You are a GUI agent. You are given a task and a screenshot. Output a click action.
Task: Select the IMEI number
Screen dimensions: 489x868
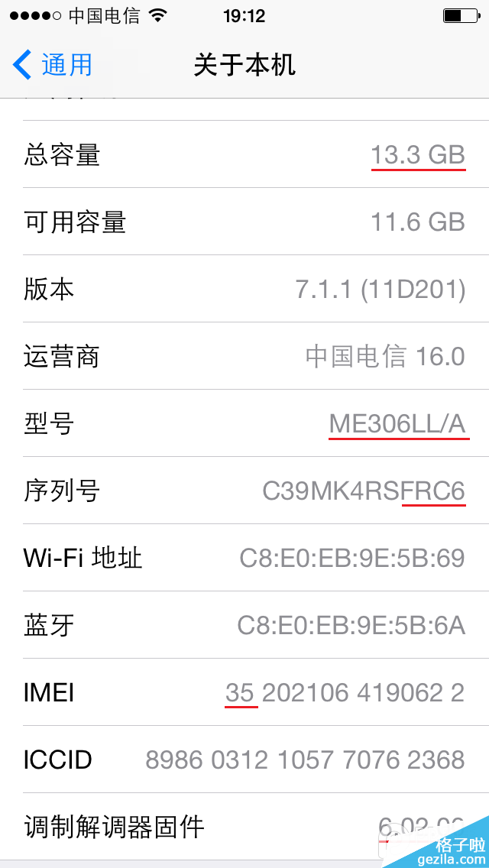344,692
